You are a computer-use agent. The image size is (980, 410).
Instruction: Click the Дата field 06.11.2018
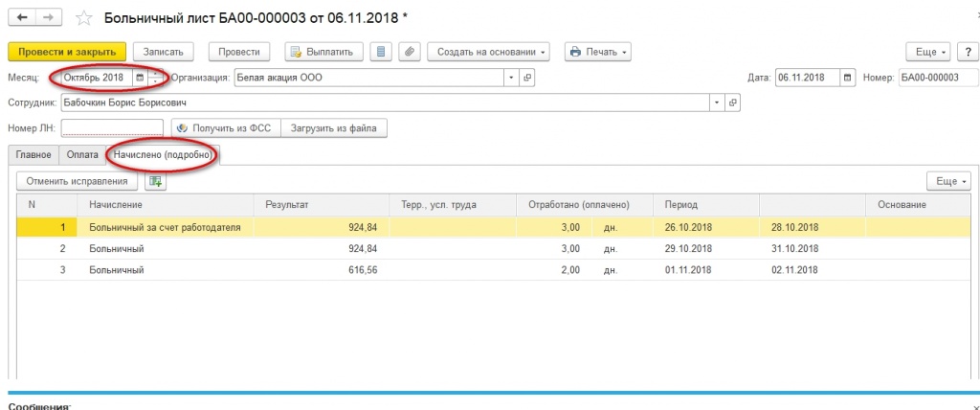(x=808, y=78)
